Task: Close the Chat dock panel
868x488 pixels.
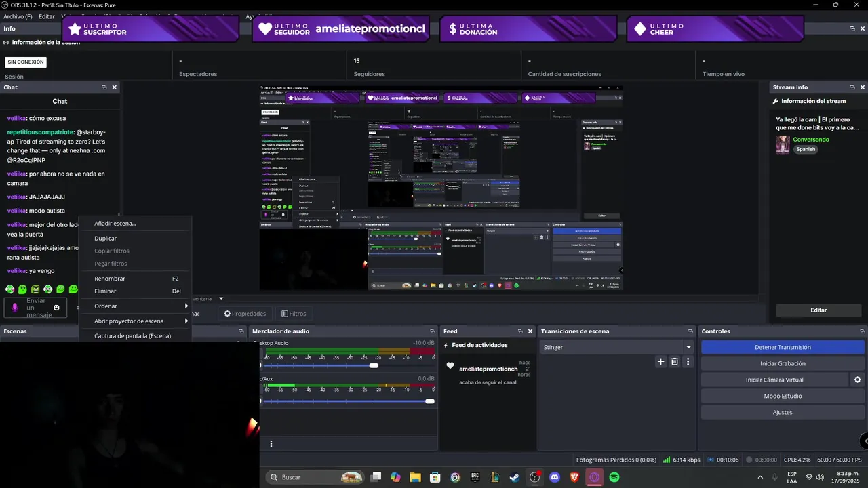Action: (115, 87)
